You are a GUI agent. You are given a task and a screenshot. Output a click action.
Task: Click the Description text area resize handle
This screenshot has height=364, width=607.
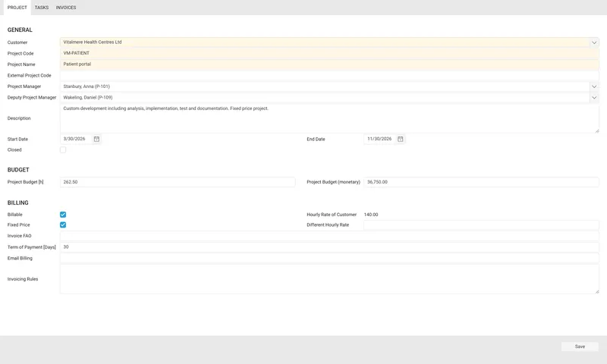point(597,130)
